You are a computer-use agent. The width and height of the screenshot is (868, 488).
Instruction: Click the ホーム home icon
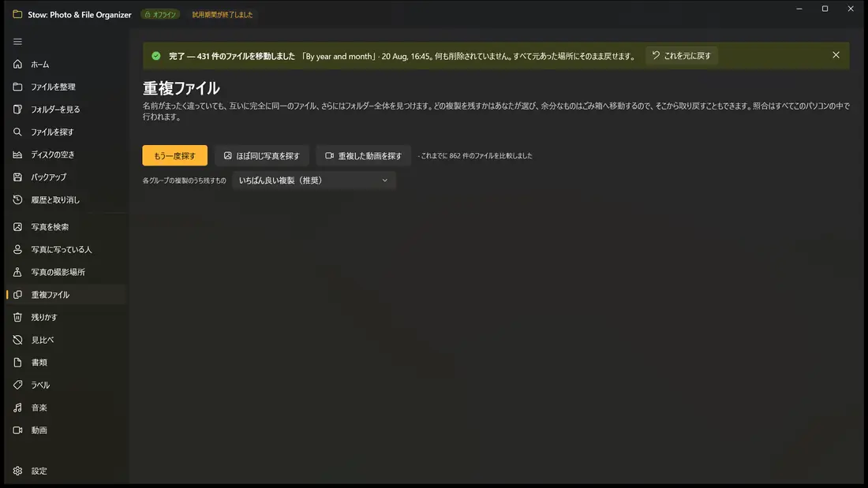point(17,64)
